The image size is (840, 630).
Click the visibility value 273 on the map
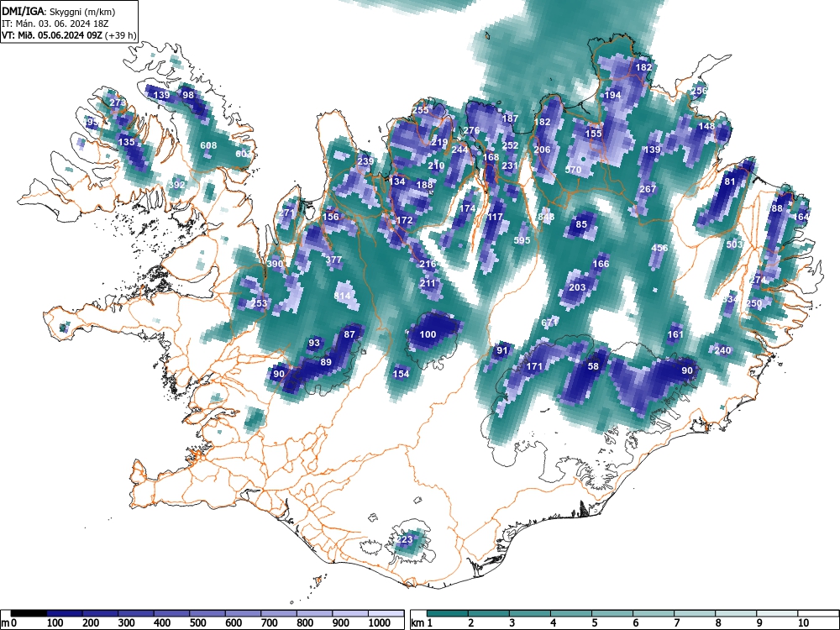click(118, 102)
